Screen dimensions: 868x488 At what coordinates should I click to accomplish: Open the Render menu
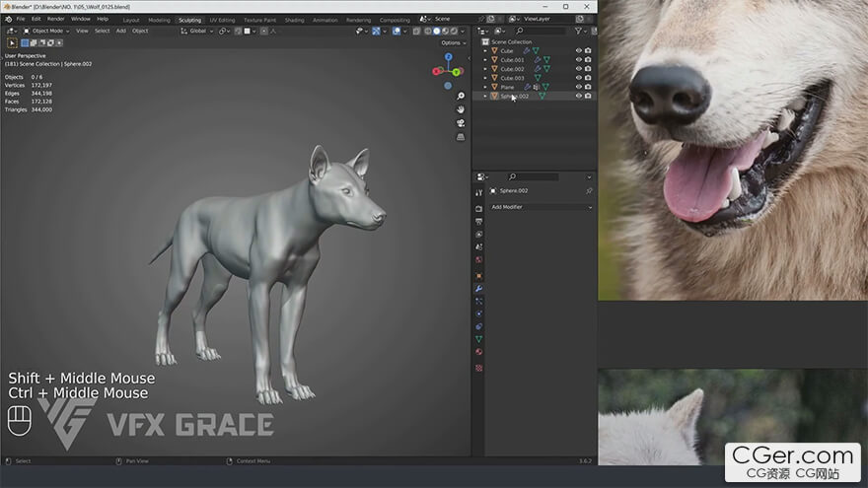point(56,19)
